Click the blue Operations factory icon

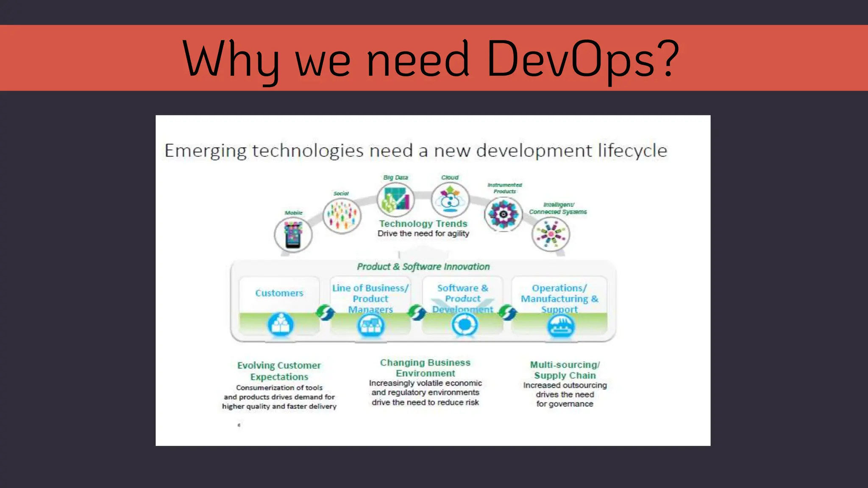[x=561, y=326]
